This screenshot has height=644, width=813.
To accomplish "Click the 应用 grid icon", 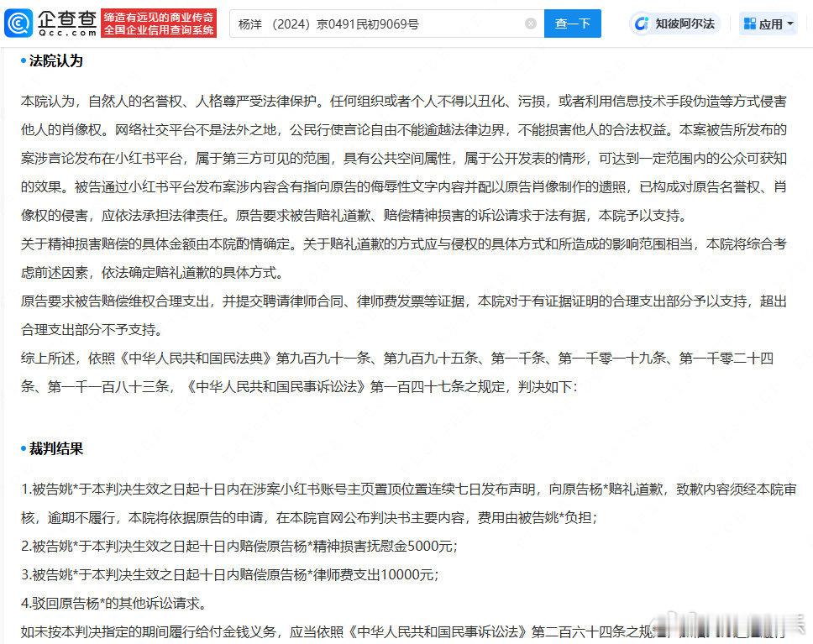I will tap(750, 24).
